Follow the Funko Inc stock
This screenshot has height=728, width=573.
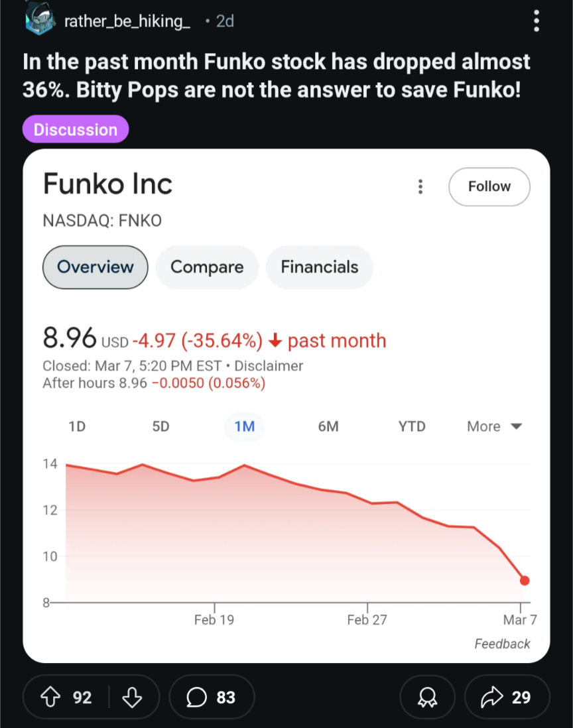click(x=489, y=187)
